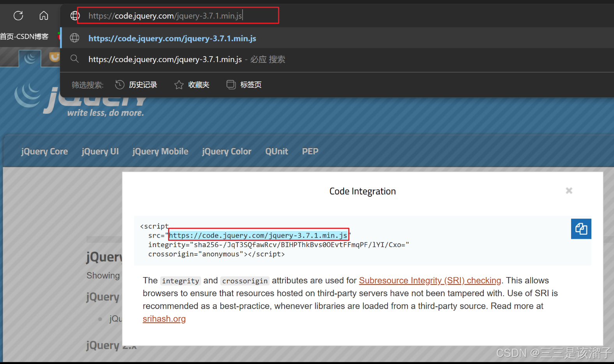This screenshot has width=614, height=364.
Task: Open the jQuery Color nav item
Action: click(x=226, y=152)
